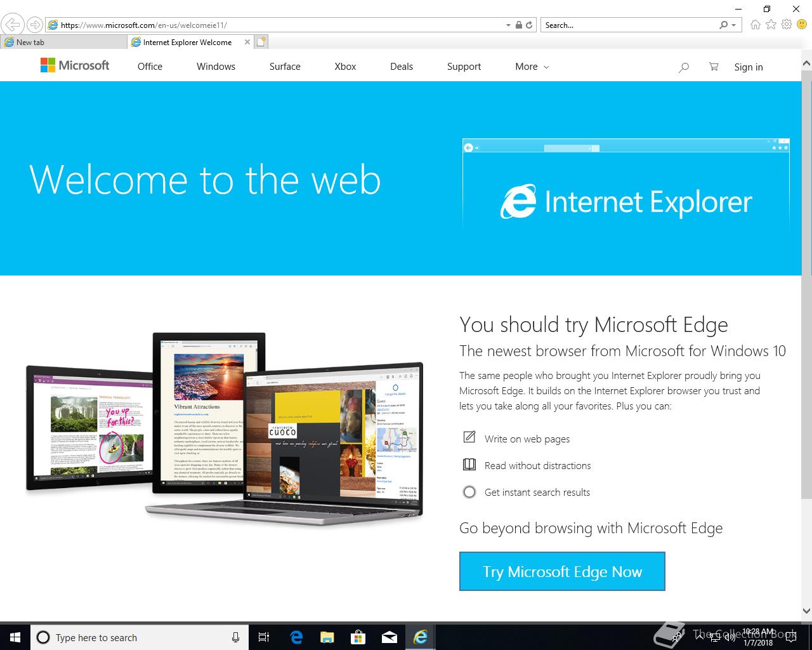The image size is (812, 650).
Task: Close the Internet Explorer Welcome tab
Action: pyautogui.click(x=247, y=42)
